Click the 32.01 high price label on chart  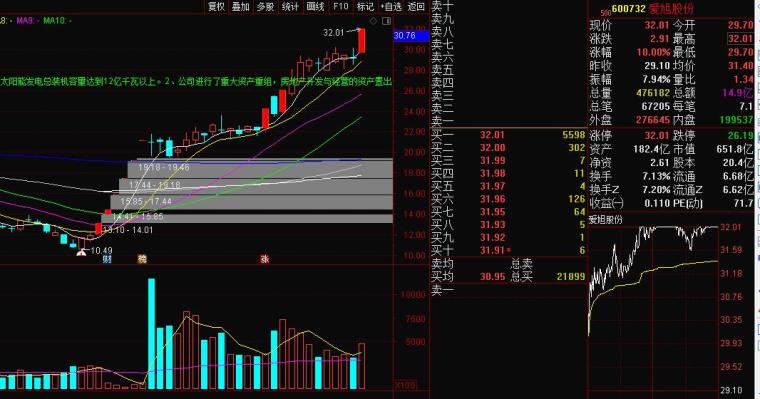tap(333, 32)
